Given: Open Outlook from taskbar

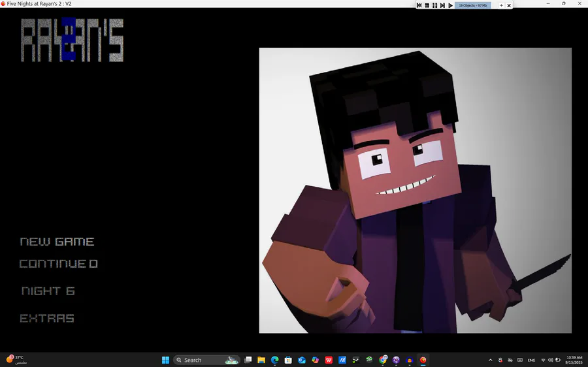Looking at the screenshot, I should point(301,360).
